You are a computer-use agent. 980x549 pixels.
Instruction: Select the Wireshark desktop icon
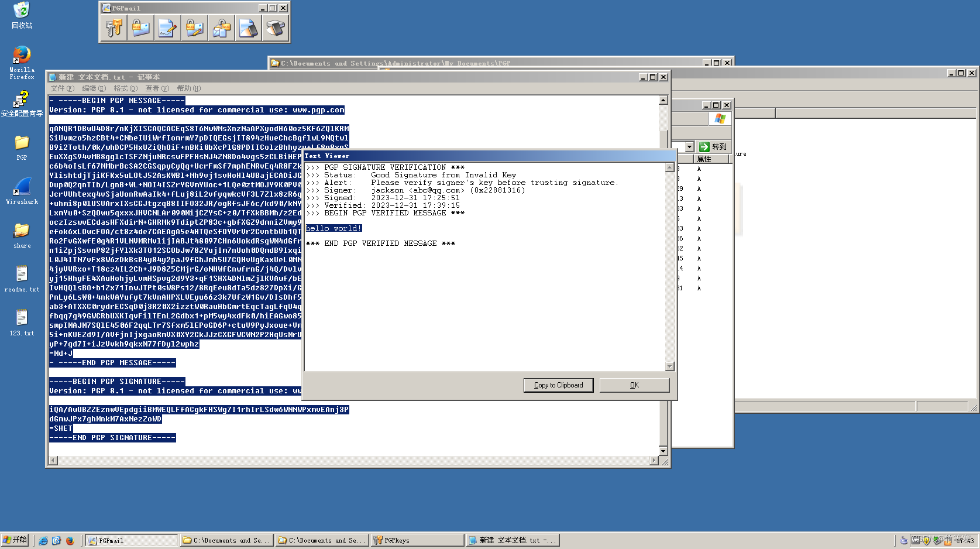pyautogui.click(x=22, y=191)
